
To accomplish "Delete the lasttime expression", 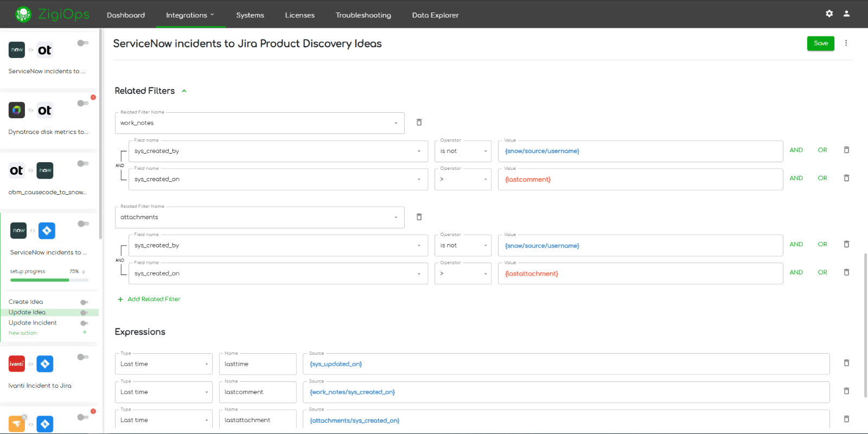I will pyautogui.click(x=846, y=363).
